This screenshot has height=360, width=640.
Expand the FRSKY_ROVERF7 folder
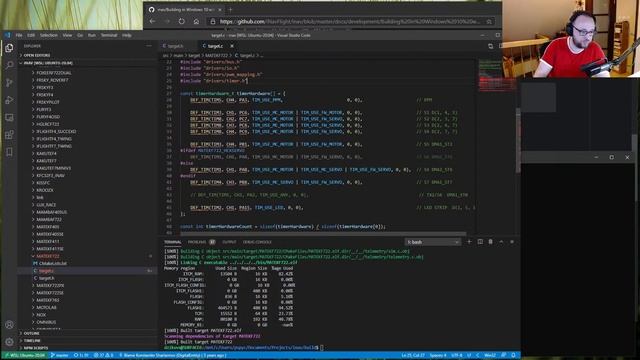click(52, 80)
